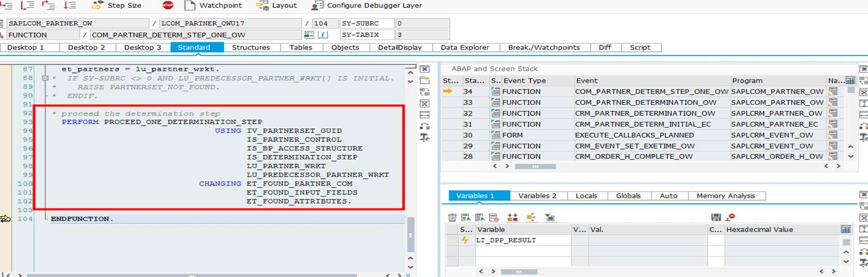Click stack list scroll down arrow
Image resolution: width=868 pixels, height=277 pixels.
point(851,156)
